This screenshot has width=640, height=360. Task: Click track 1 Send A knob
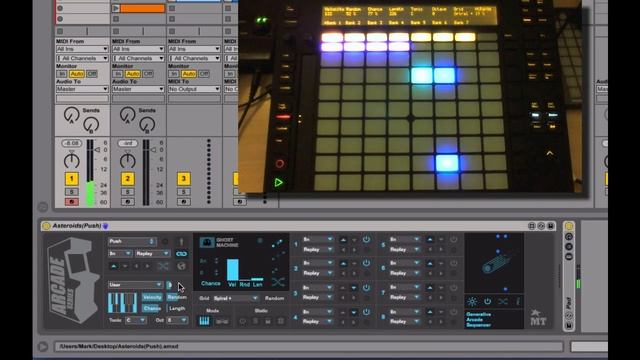(x=71, y=114)
